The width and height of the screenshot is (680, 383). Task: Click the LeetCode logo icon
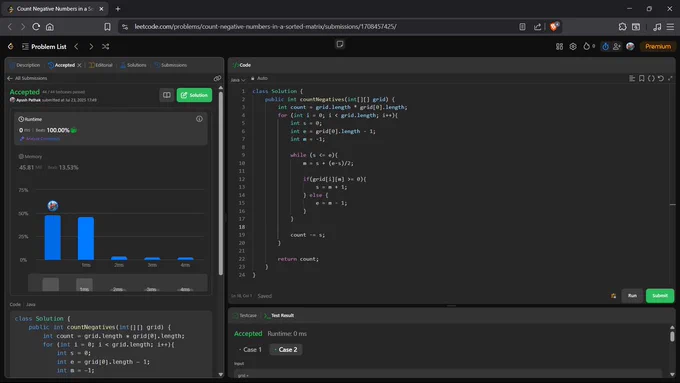tap(10, 46)
